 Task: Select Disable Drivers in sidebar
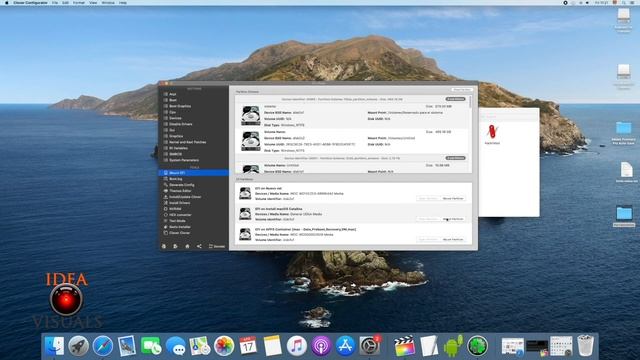pos(180,124)
